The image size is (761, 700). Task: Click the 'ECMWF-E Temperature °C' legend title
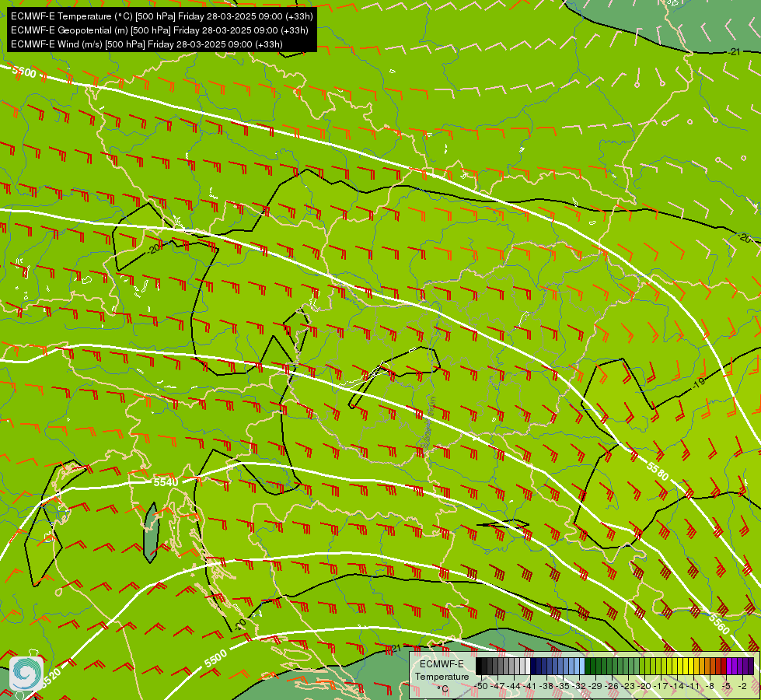point(442,677)
